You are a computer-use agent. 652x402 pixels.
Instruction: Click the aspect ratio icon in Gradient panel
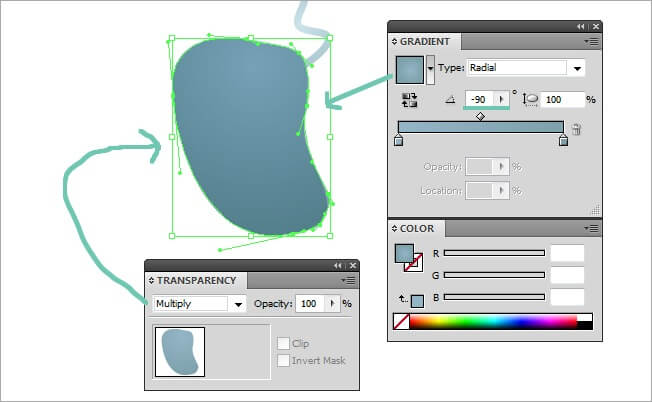(530, 100)
